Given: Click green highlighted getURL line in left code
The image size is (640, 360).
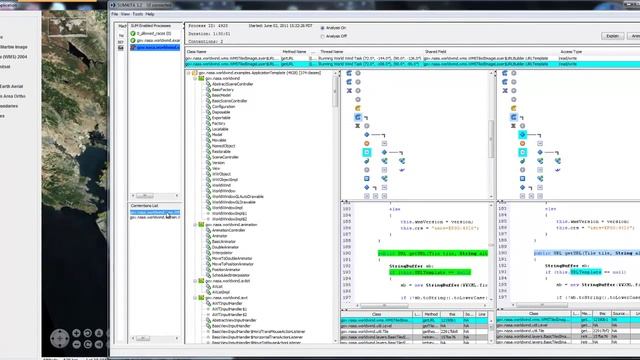Looking at the screenshot, I should coord(433,253).
